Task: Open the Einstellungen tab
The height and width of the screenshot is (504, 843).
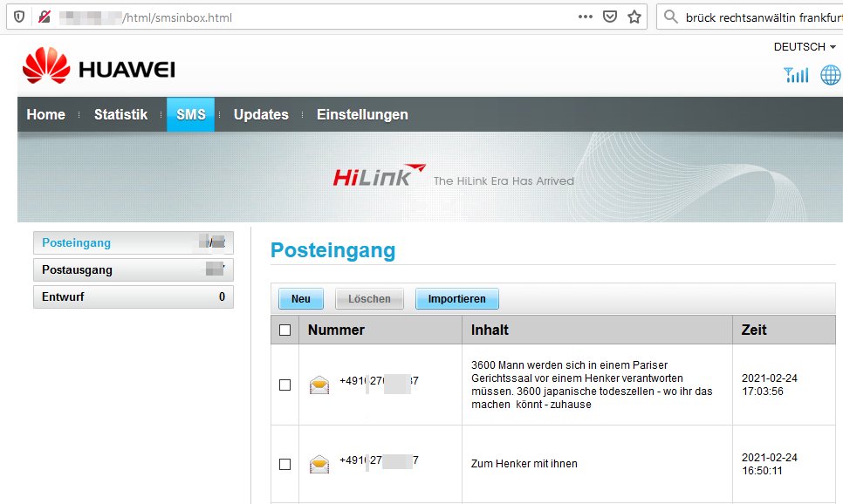Action: tap(362, 114)
